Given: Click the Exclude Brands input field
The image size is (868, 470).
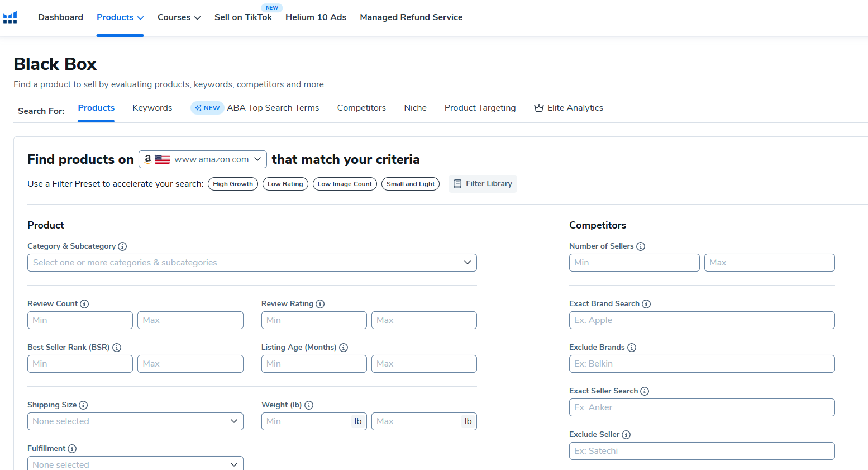Looking at the screenshot, I should click(702, 364).
